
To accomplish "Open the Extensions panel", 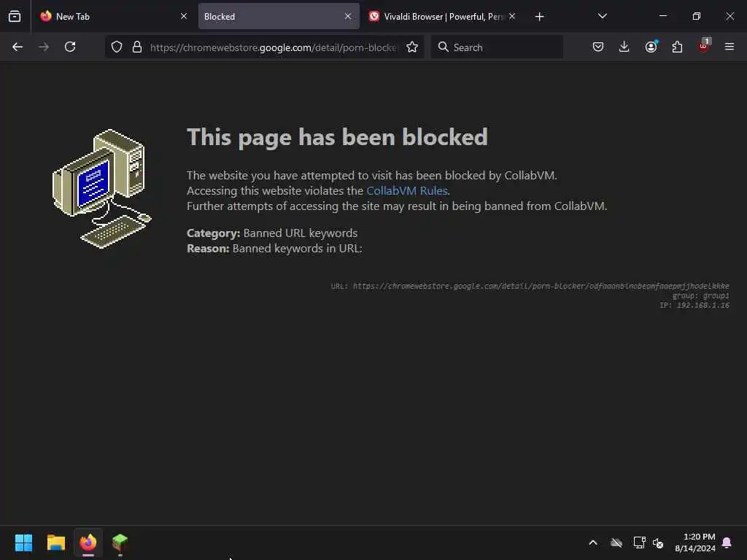I will coord(677,47).
